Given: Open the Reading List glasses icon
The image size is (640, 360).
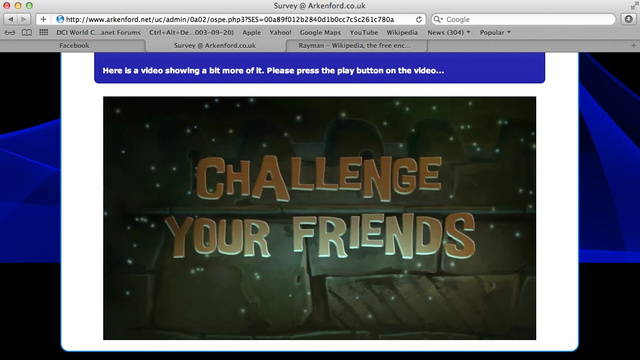Looking at the screenshot, I should click(10, 32).
